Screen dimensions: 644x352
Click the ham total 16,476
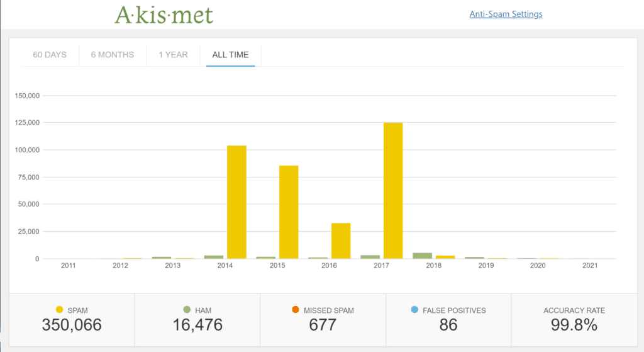197,325
